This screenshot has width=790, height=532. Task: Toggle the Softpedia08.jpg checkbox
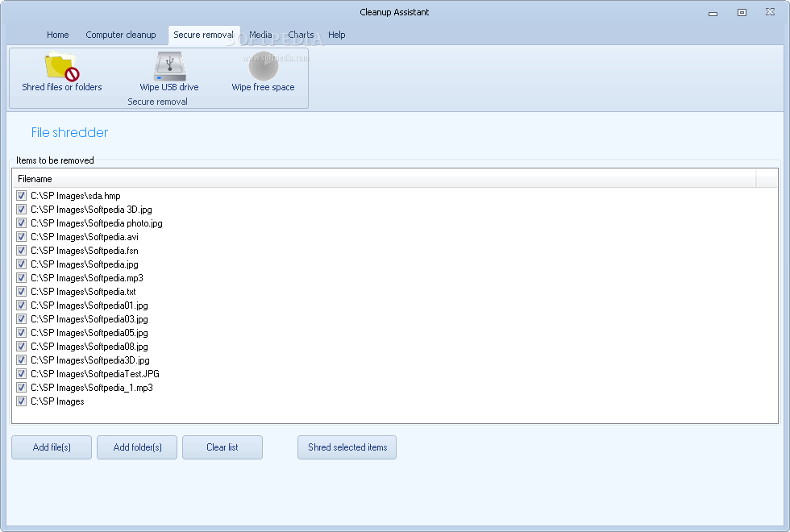21,346
